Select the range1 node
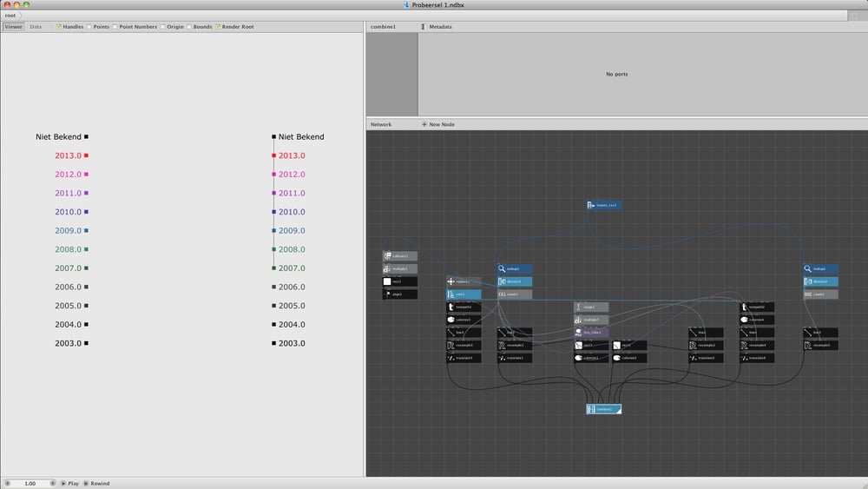 (x=591, y=307)
